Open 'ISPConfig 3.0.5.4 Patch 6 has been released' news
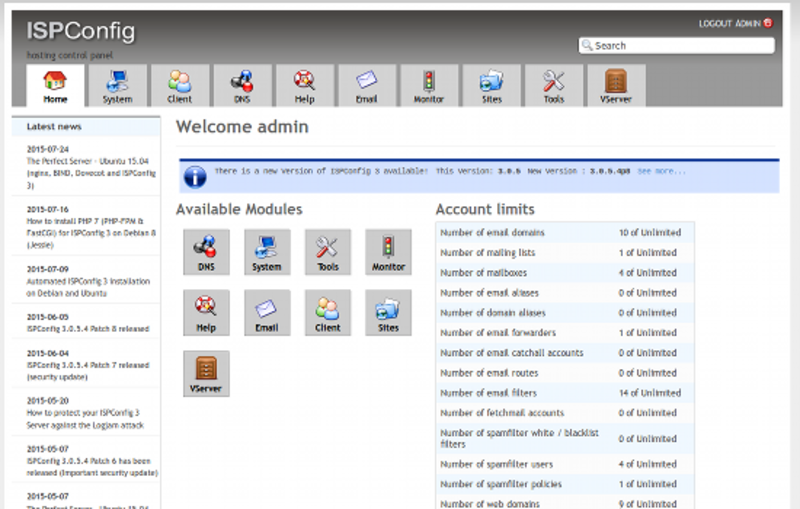Image resolution: width=800 pixels, height=509 pixels. click(92, 467)
